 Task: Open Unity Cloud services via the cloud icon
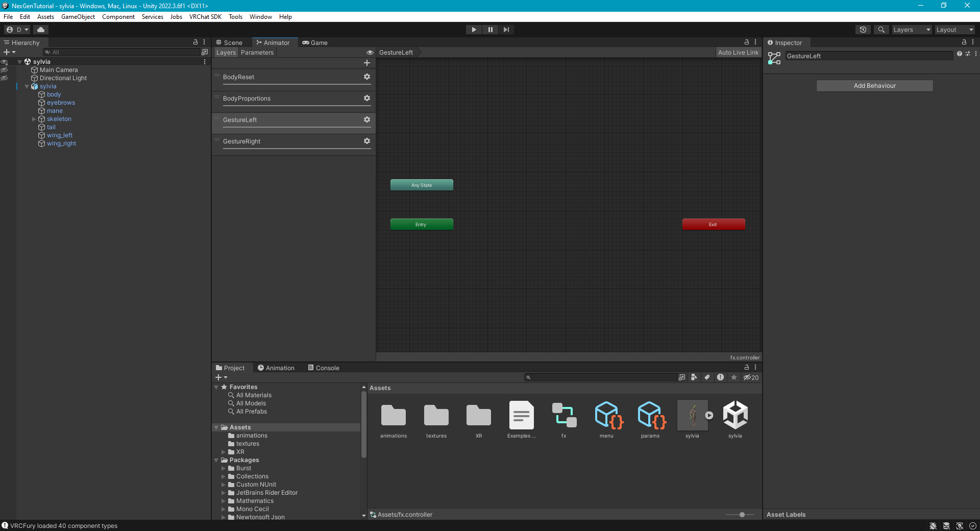[x=41, y=30]
